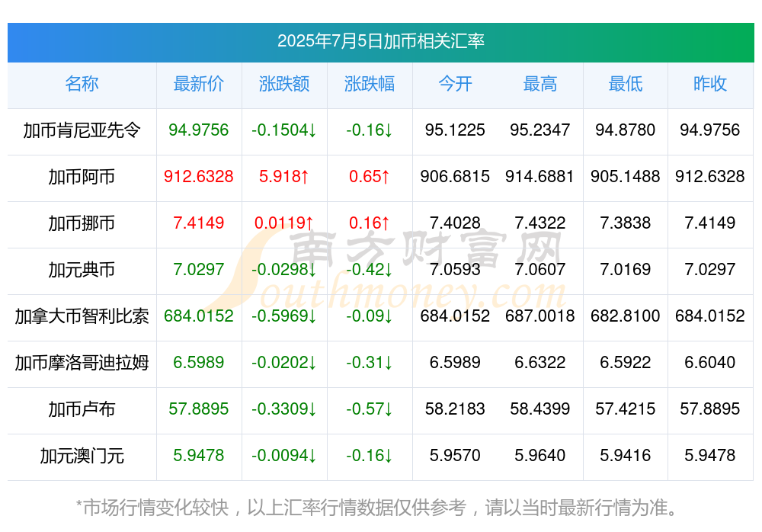The width and height of the screenshot is (762, 532).
Task: Click the percent change 0.65↑
Action: 370,176
